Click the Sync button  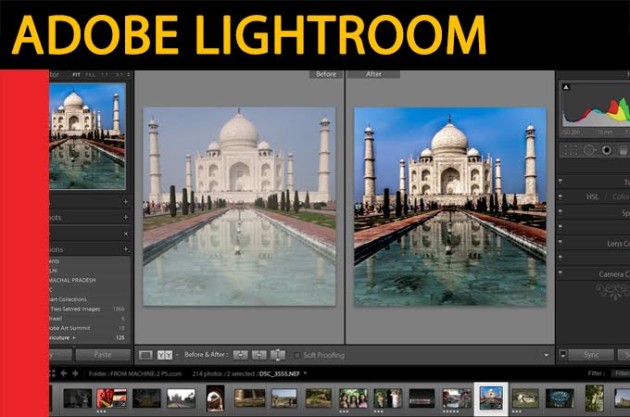click(x=591, y=355)
